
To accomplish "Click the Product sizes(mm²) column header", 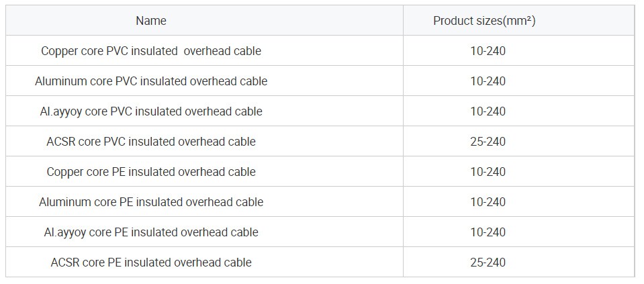I will [484, 21].
